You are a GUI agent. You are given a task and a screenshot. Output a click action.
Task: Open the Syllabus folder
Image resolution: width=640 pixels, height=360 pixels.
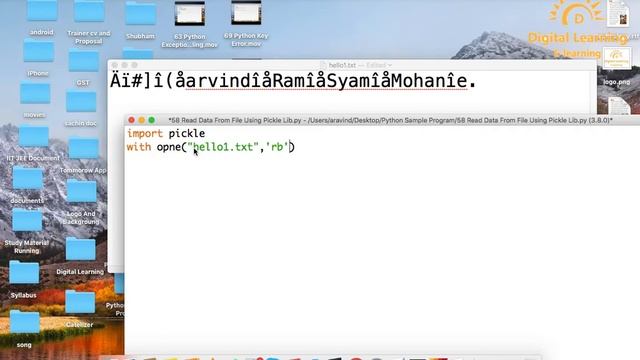(x=24, y=273)
